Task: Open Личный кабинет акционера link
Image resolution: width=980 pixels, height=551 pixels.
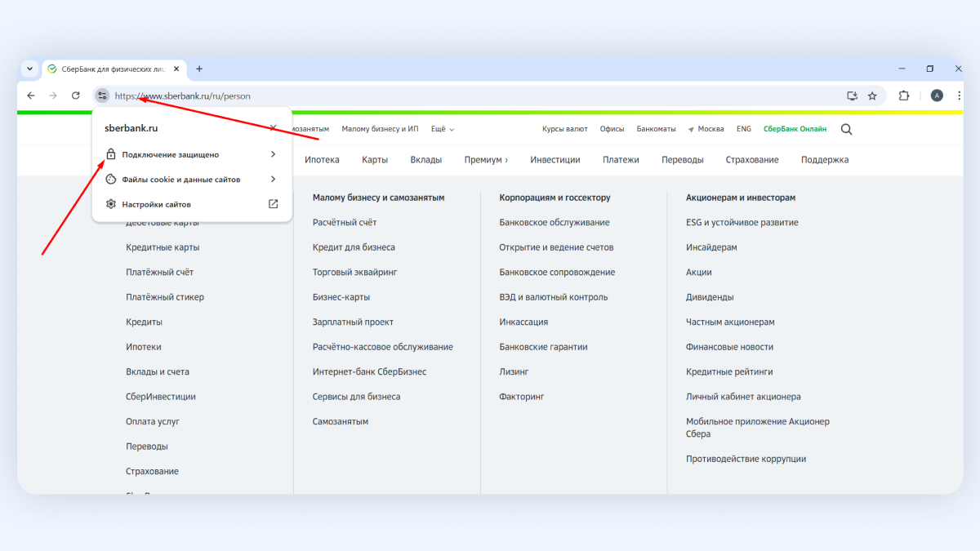Action: click(743, 397)
